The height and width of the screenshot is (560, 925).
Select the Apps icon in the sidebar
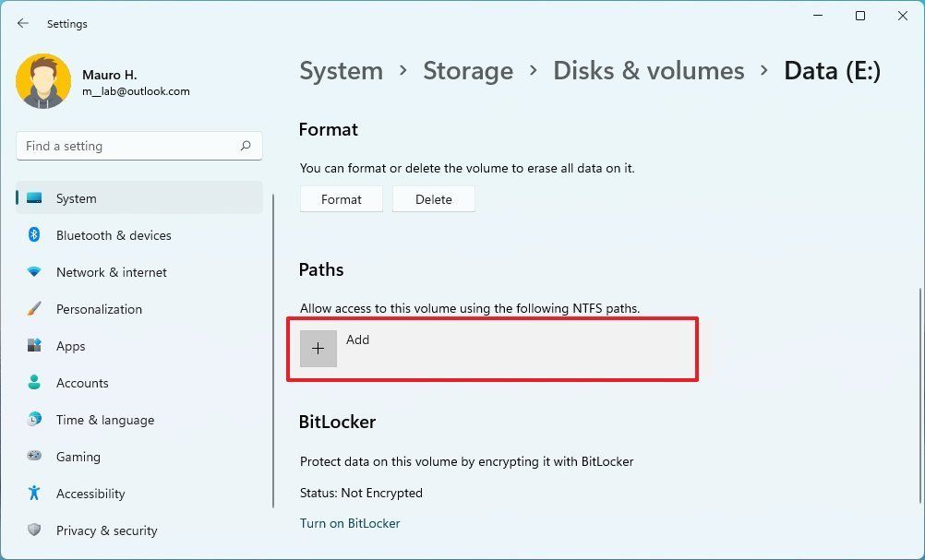pos(34,346)
